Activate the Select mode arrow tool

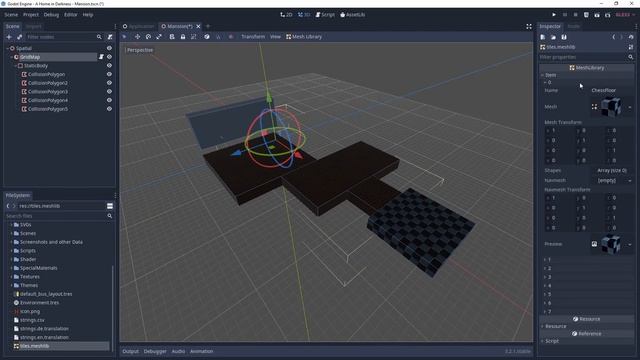click(125, 37)
